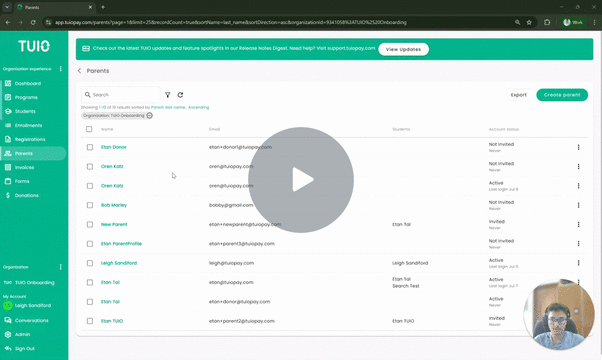The image size is (602, 360).
Task: Go back using Parents back chevron
Action: point(79,71)
